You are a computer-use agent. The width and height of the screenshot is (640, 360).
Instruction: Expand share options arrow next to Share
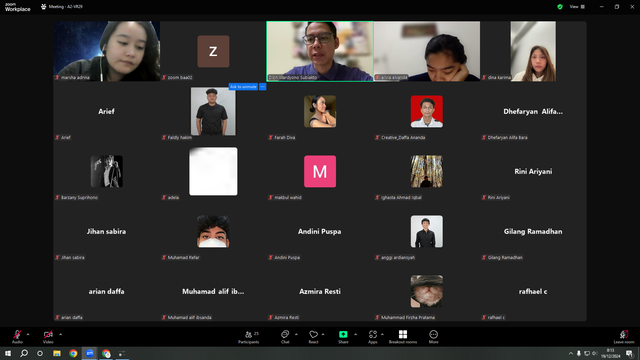pos(355,334)
